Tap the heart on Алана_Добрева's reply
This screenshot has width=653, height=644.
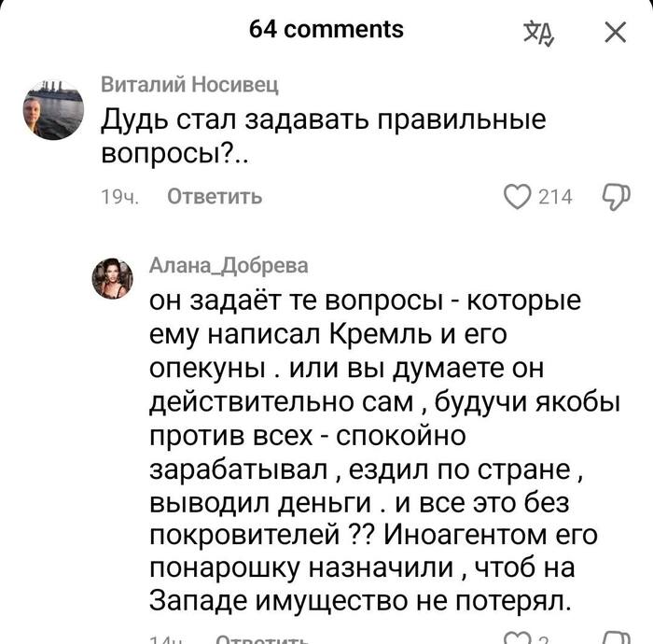tap(515, 638)
